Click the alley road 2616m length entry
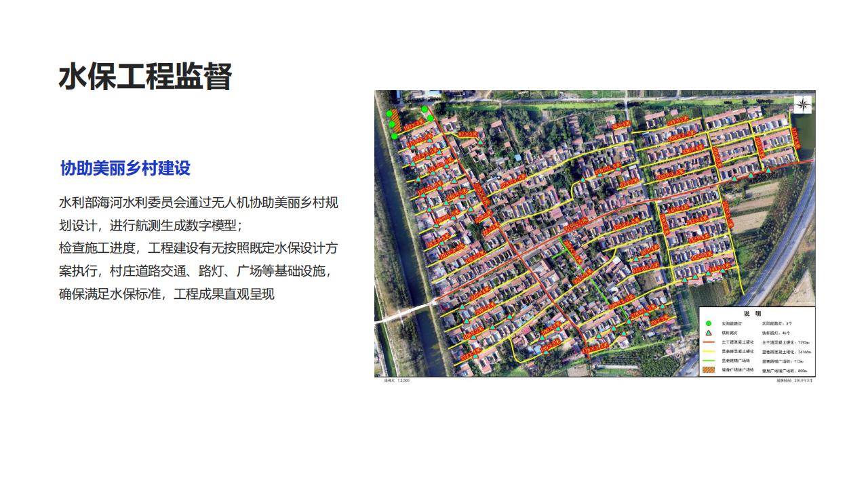The height and width of the screenshot is (488, 868). (787, 352)
